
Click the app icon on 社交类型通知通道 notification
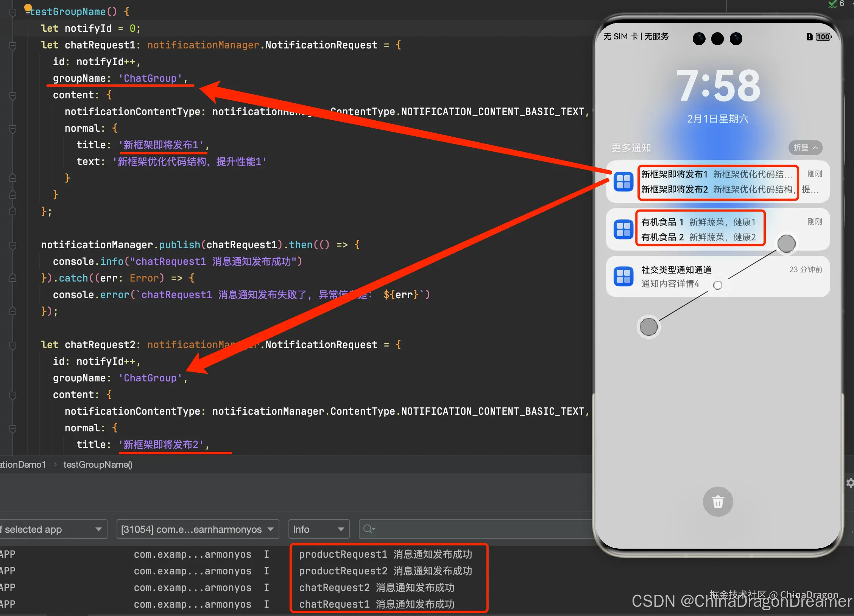pos(623,277)
